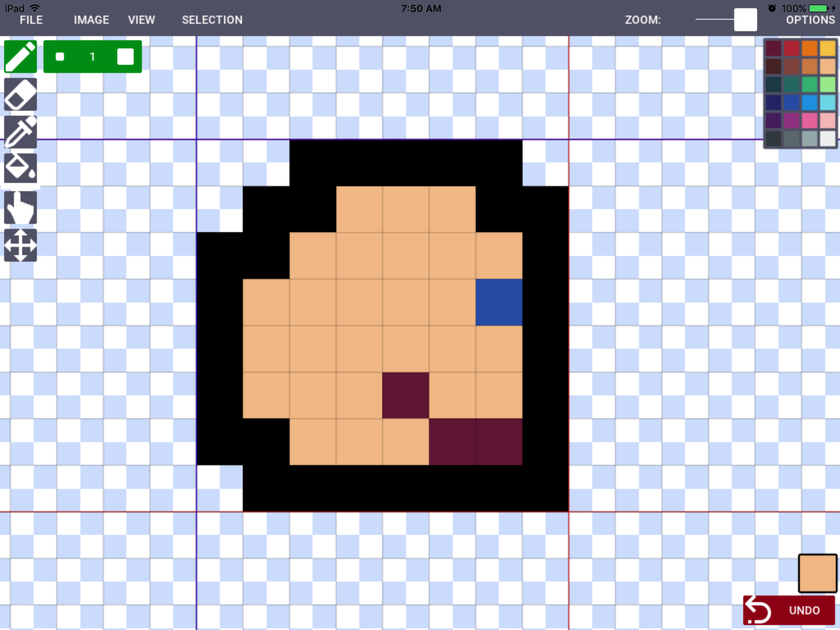Pick dark brown from the palette
This screenshot has height=630, width=840.
pyautogui.click(x=774, y=66)
